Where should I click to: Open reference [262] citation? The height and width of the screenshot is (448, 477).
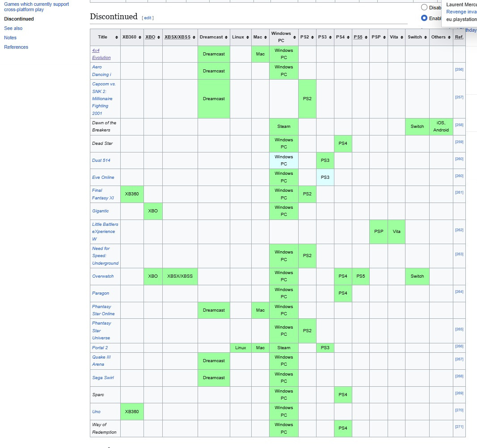coord(459,230)
